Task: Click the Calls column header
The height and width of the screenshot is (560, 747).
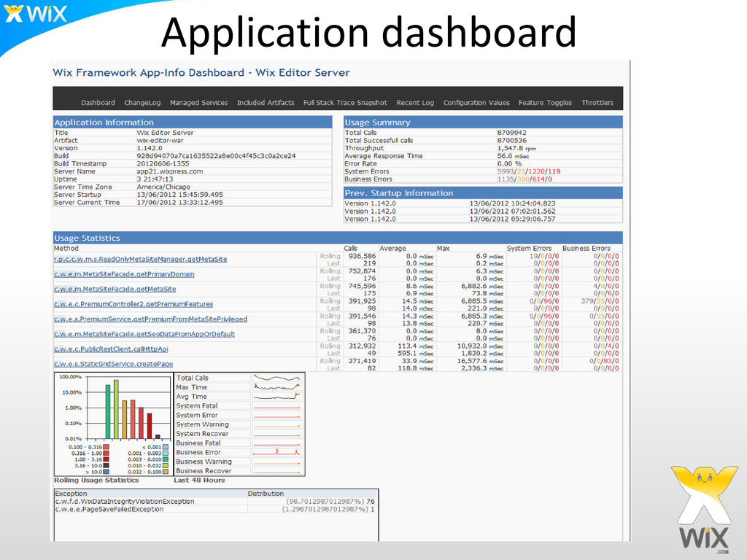Action: 351,248
